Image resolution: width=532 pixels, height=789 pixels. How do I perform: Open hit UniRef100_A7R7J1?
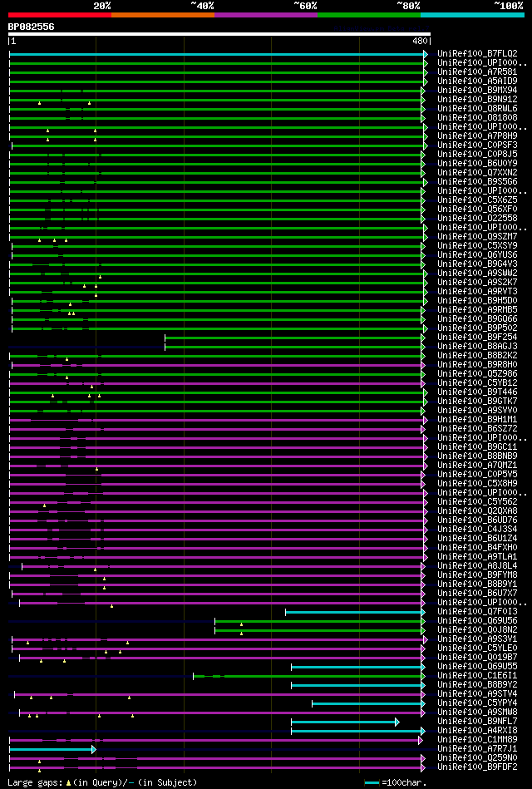[477, 749]
